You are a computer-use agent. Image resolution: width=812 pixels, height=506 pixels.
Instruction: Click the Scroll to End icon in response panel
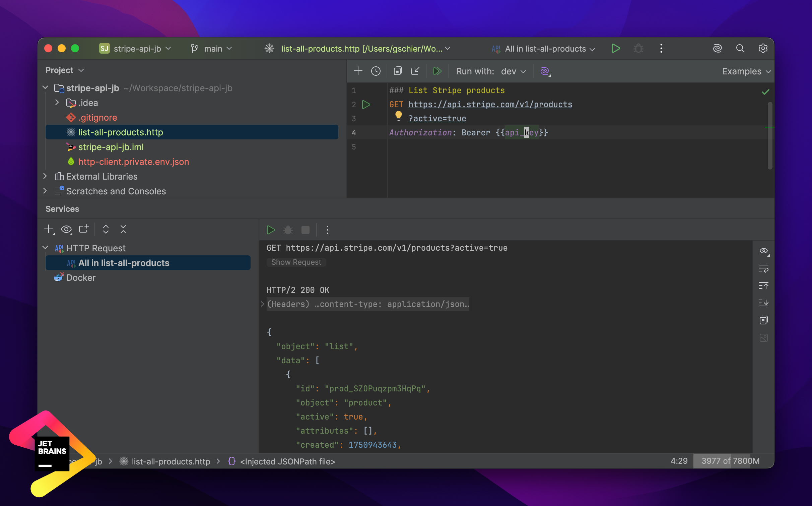pos(763,303)
